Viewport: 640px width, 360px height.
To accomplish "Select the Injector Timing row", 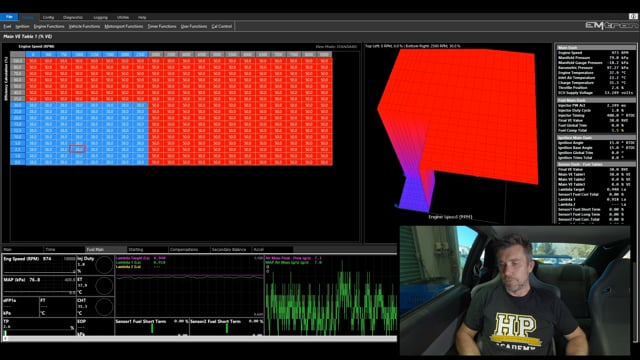I will click(596, 115).
